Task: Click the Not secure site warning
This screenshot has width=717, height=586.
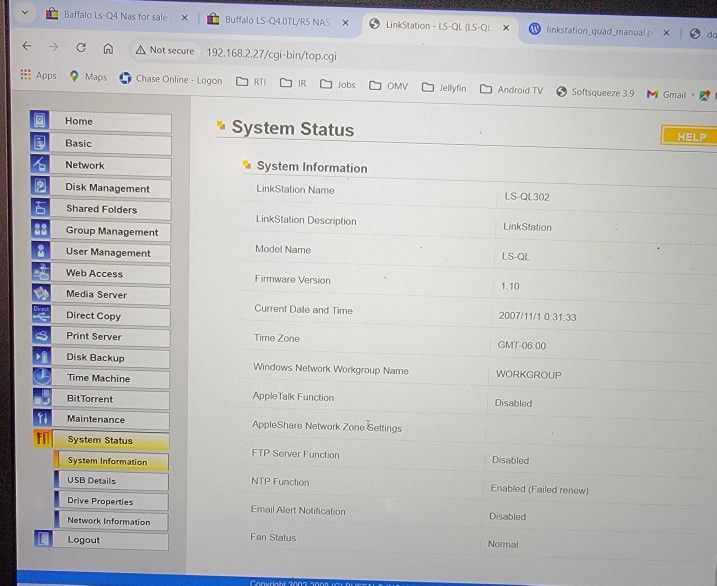Action: click(x=165, y=50)
